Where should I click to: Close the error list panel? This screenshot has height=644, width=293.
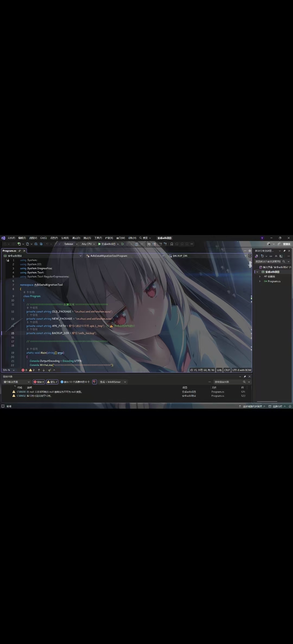click(x=250, y=376)
